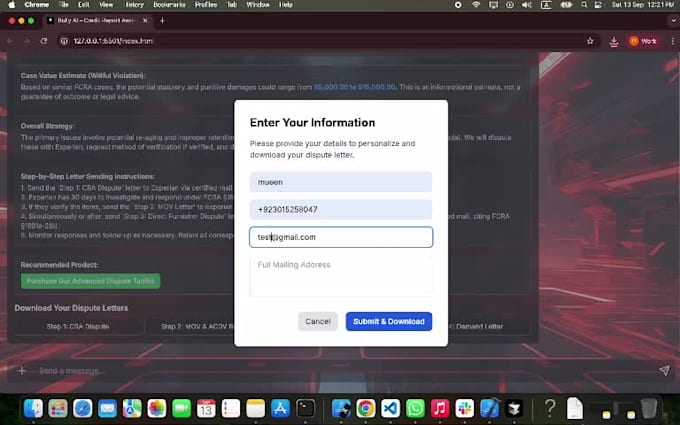Click Purchase Our Advanced Dispute Toolkit button
This screenshot has height=425, width=680.
click(x=91, y=281)
